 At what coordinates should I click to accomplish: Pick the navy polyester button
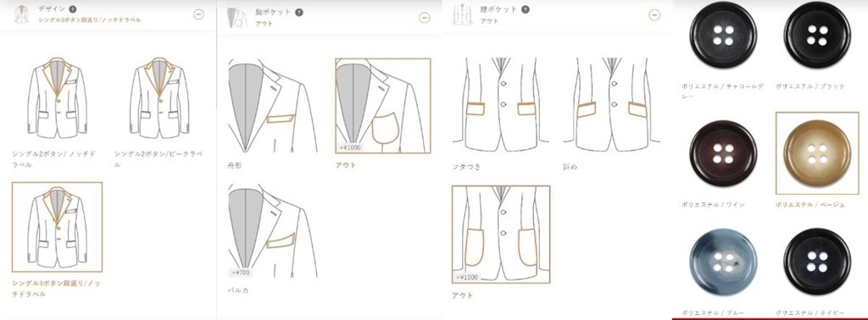click(x=817, y=262)
